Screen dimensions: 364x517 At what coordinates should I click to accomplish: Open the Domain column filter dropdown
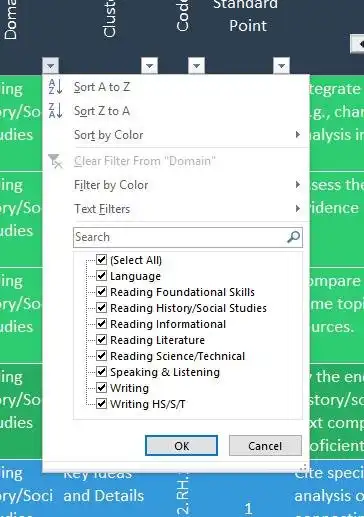51,66
